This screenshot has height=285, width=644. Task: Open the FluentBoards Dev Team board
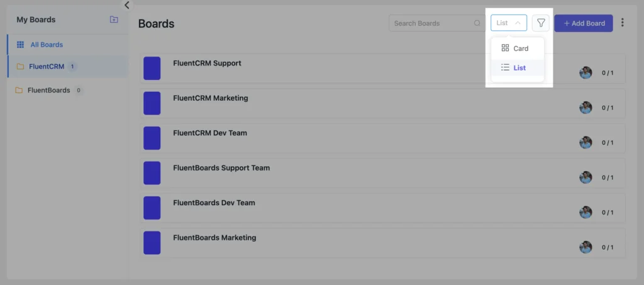(x=382, y=208)
